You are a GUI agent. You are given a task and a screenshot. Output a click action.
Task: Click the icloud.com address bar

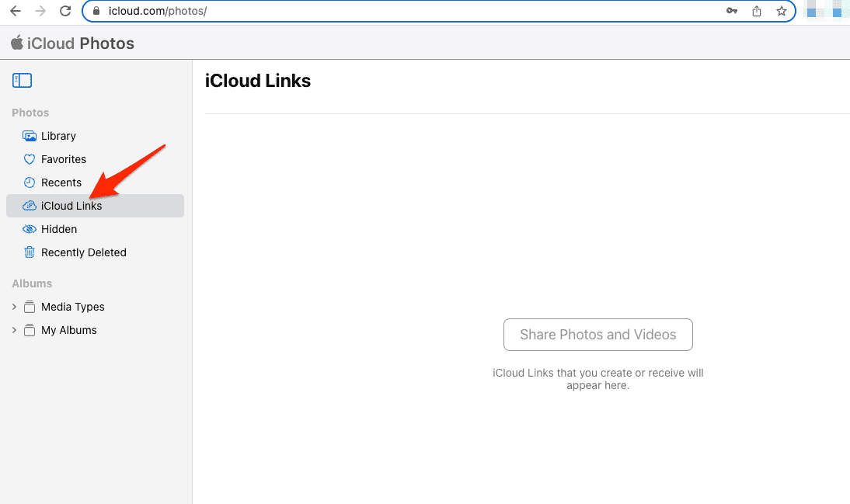388,11
